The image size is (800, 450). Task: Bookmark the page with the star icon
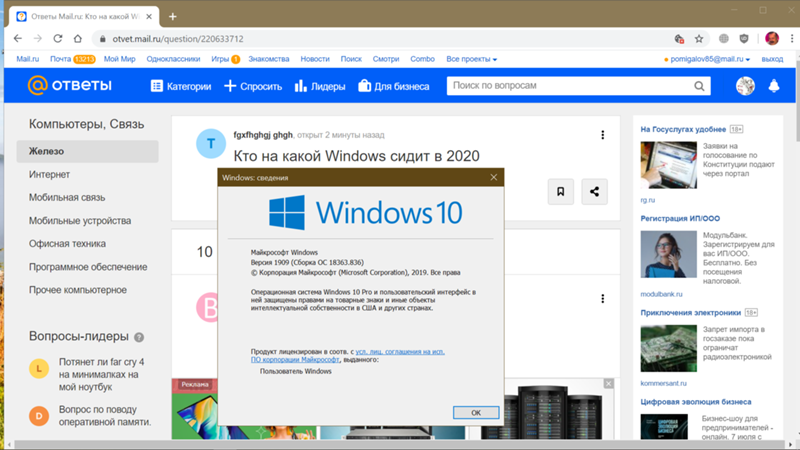pyautogui.click(x=699, y=39)
